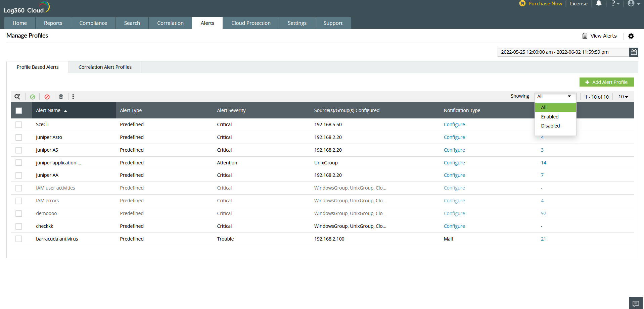Screen dimensions: 644x309
Task: Open the calendar date picker icon
Action: click(x=633, y=52)
